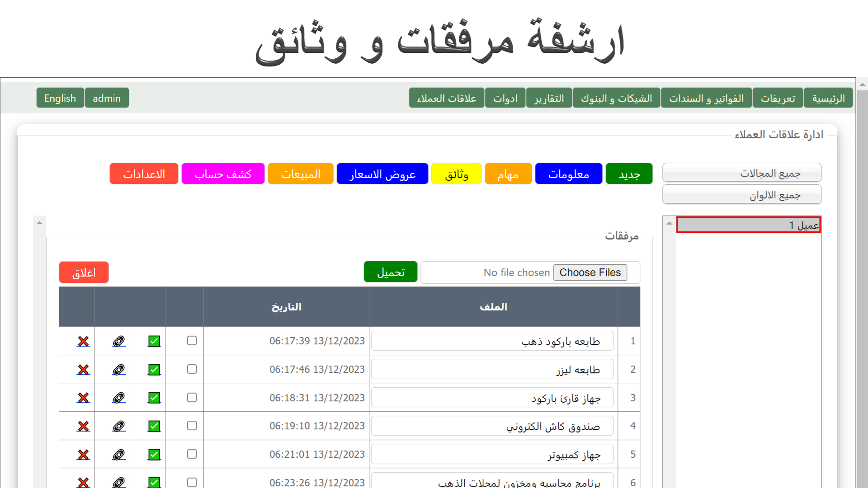868x488 pixels.
Task: Open the جميع الالوان dropdown
Action: click(x=741, y=195)
